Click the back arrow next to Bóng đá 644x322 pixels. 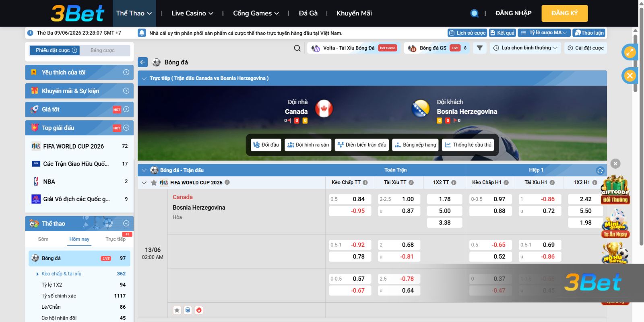pos(143,62)
